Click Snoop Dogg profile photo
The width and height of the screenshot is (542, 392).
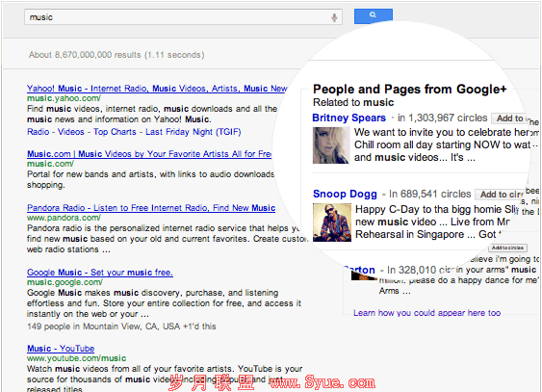click(332, 222)
